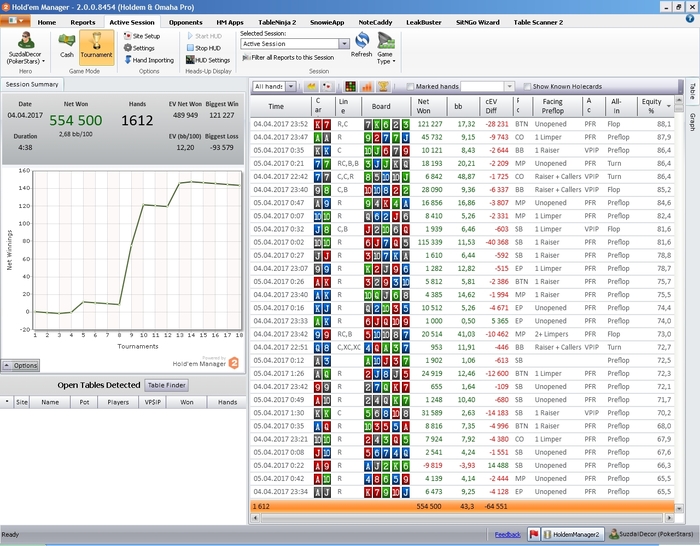Click the greyed Start HUD button
This screenshot has width=700, height=546.
[204, 36]
